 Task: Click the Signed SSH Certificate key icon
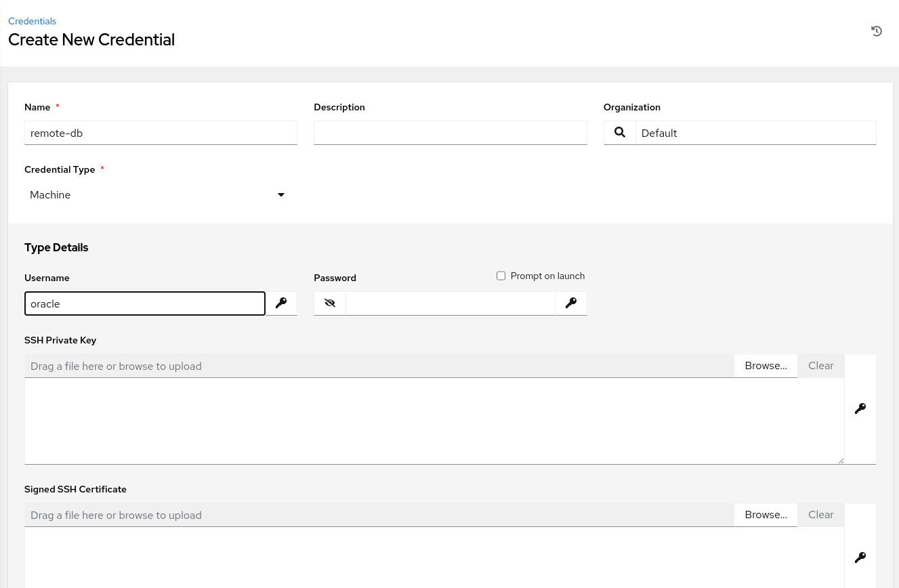click(860, 558)
